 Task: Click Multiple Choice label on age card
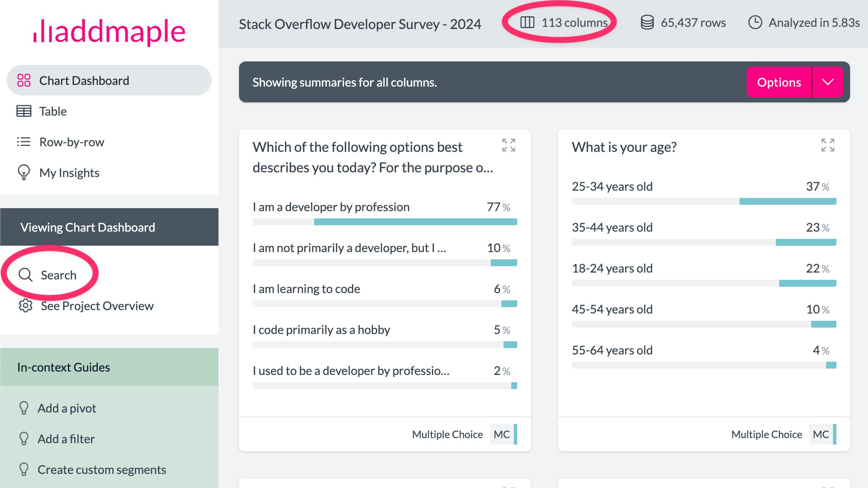click(766, 434)
